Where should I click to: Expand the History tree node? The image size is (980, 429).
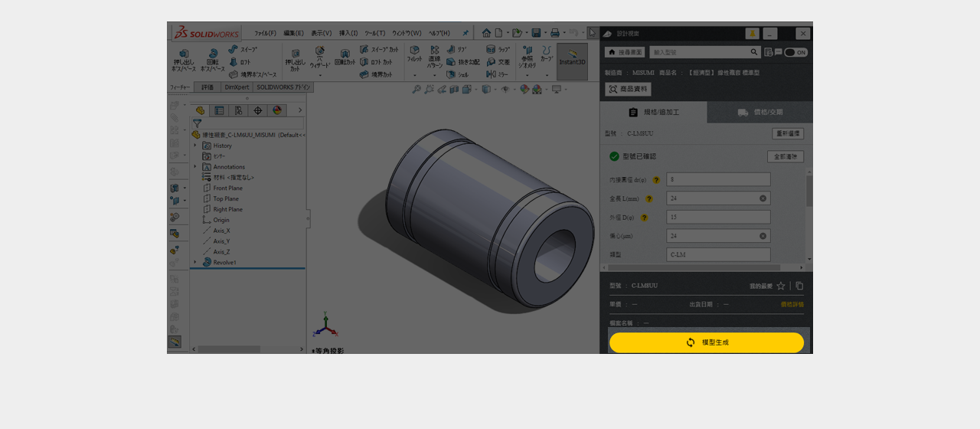point(195,146)
